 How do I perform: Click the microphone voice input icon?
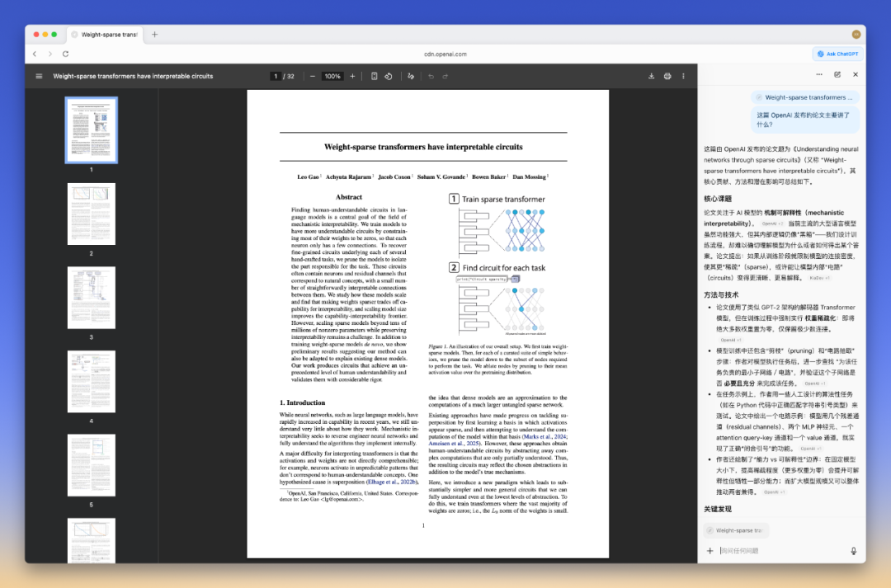(x=853, y=550)
